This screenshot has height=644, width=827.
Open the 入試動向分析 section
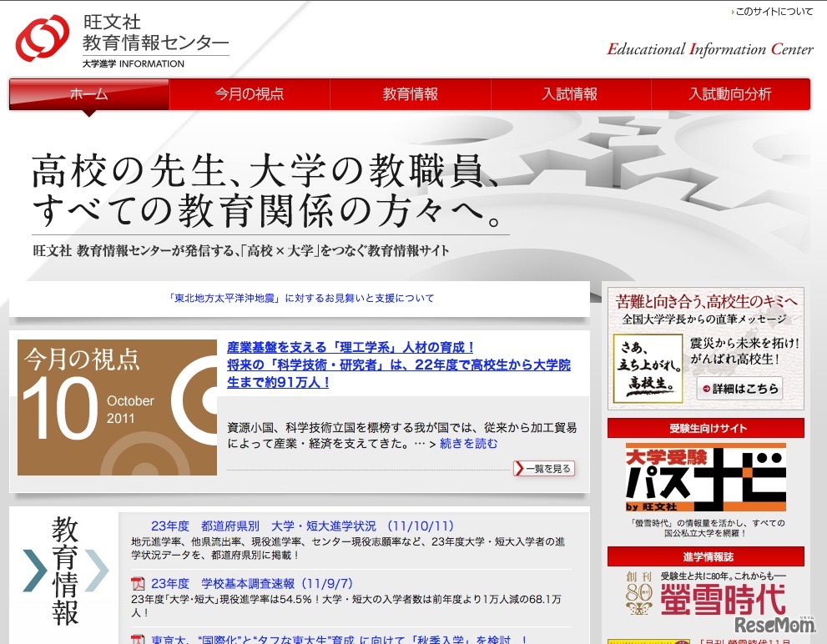pyautogui.click(x=731, y=94)
